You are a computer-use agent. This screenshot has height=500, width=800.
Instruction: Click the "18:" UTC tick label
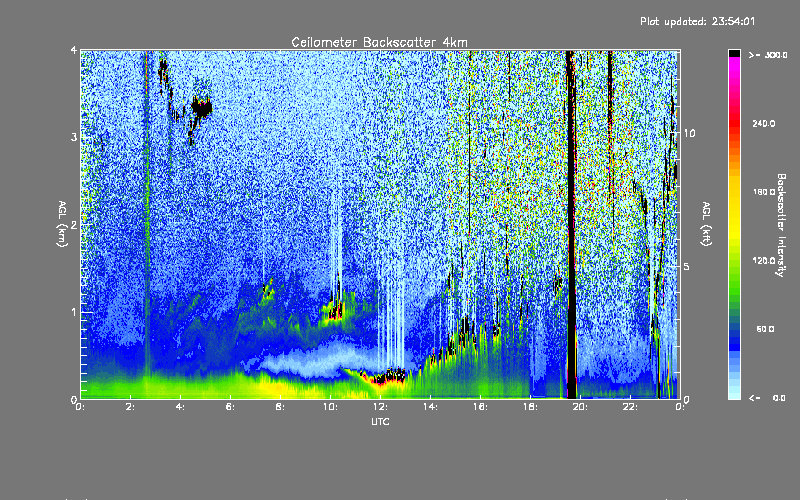click(530, 407)
